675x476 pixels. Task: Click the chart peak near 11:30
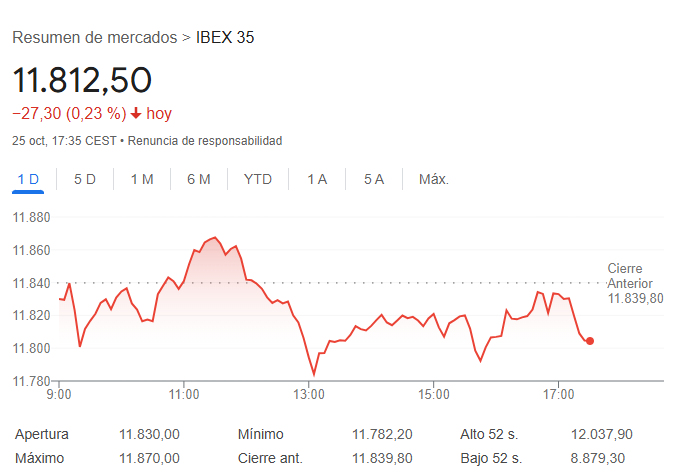click(x=214, y=238)
